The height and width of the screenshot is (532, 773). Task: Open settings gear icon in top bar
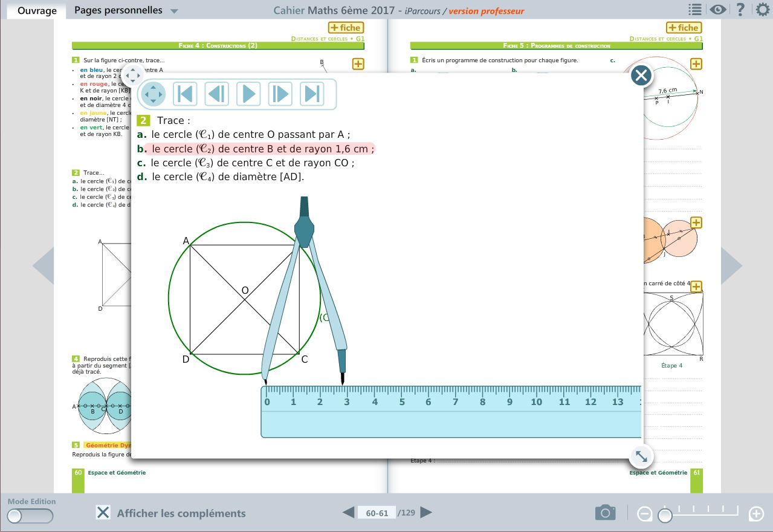coord(763,10)
